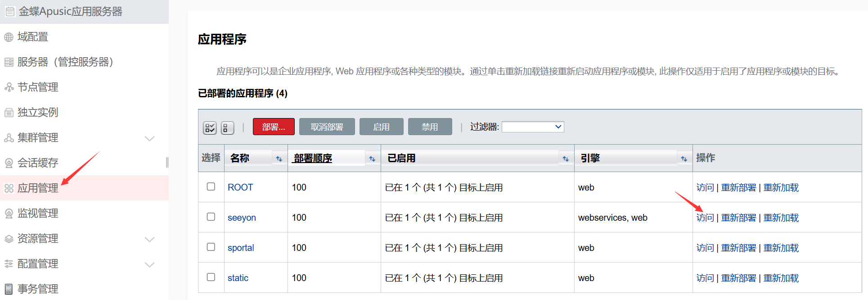Viewport: 868px width, 300px height.
Task: Open the sportal application link
Action: (x=241, y=248)
